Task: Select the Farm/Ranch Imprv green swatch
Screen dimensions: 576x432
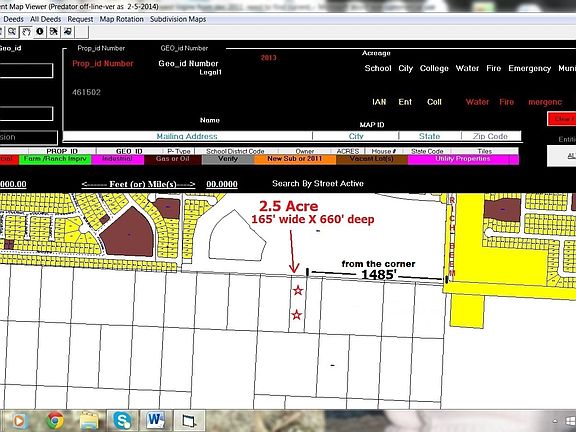Action: 55,159
